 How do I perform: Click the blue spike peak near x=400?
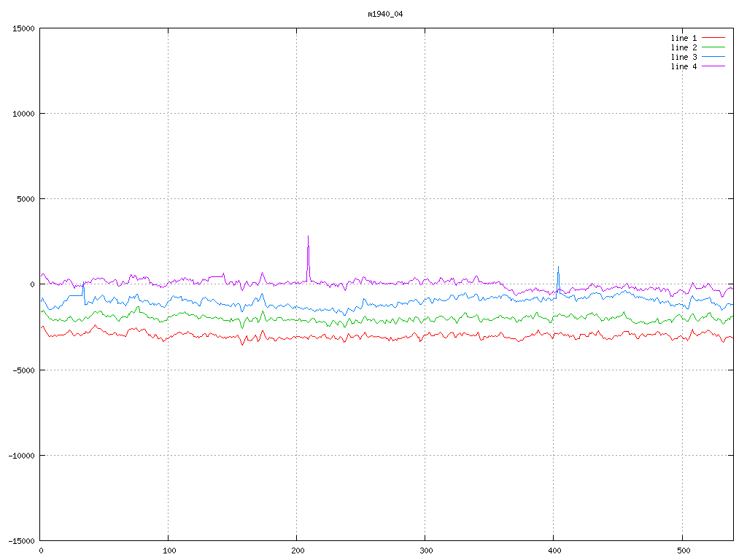point(558,267)
